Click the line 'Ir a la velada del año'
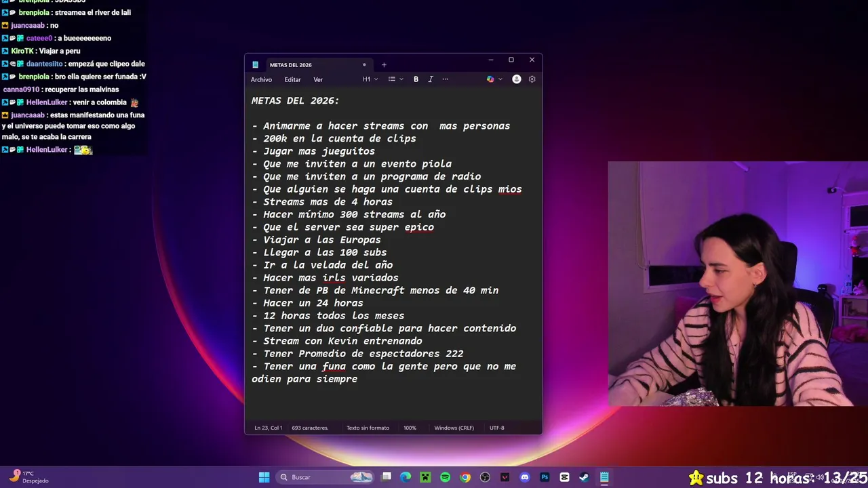This screenshot has width=868, height=488. [x=322, y=265]
